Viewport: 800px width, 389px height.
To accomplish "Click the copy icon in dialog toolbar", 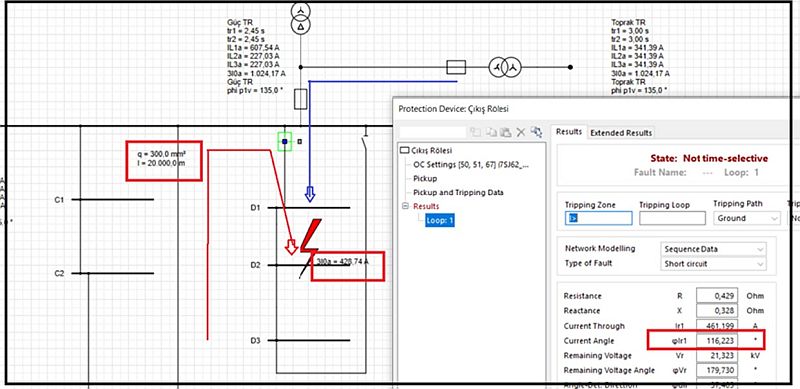I will (490, 132).
